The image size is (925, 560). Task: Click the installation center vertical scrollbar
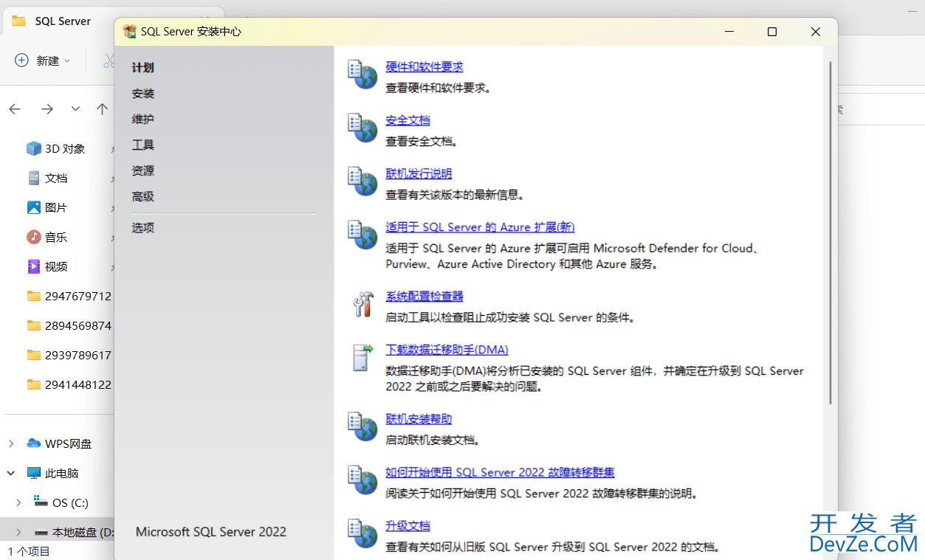(831, 232)
